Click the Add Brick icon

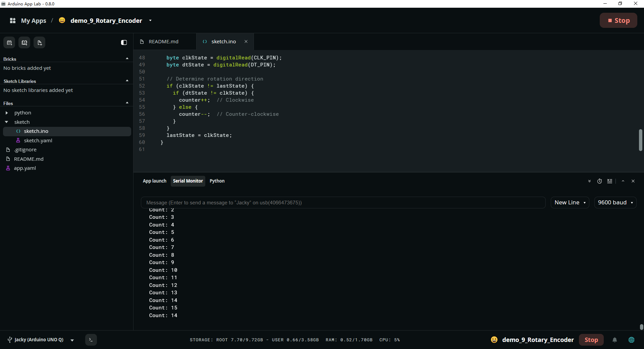9,43
